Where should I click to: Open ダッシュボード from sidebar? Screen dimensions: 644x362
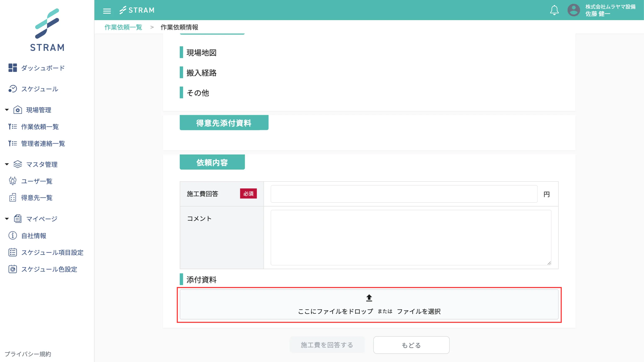[x=43, y=68]
